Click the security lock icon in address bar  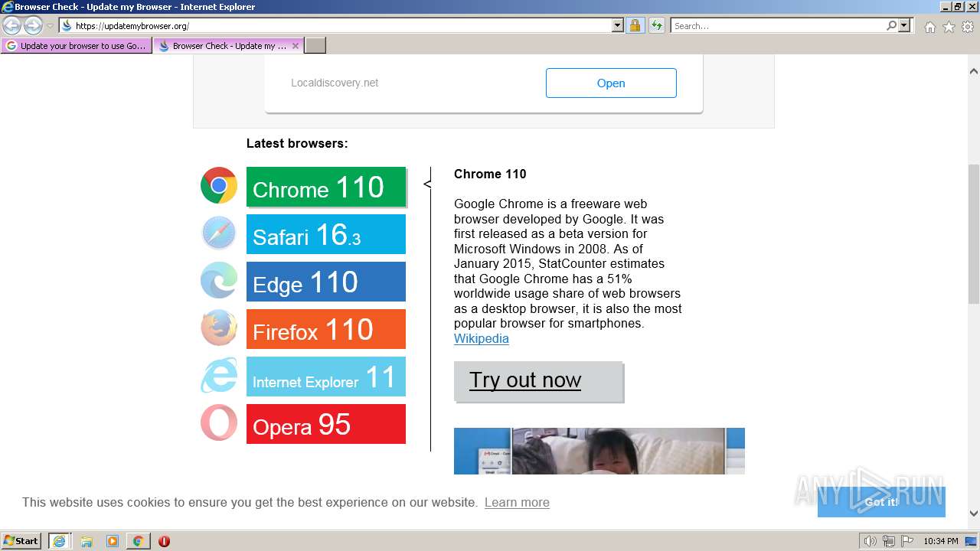(x=635, y=25)
